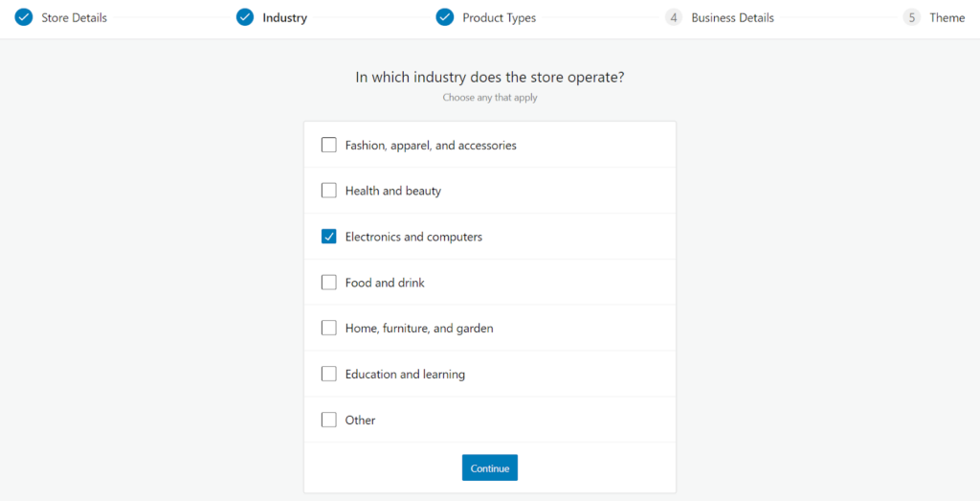The height and width of the screenshot is (501, 980).
Task: Open the Product Types step
Action: point(499,18)
